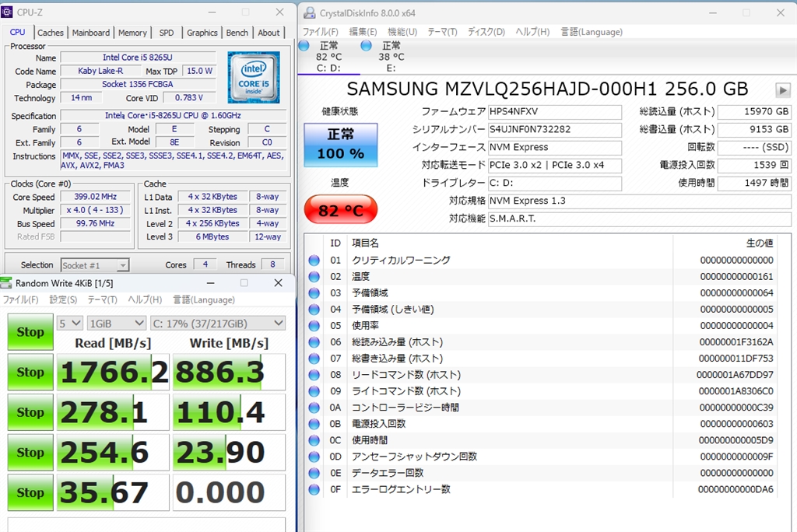Click Stop button beside 254.6 read result
Image resolution: width=797 pixels, height=532 pixels.
30,452
